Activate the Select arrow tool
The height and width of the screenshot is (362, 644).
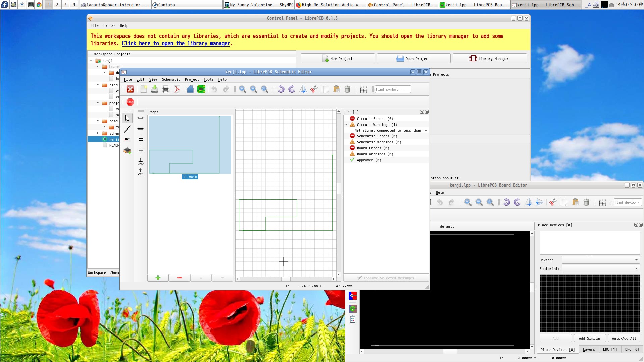tap(127, 118)
